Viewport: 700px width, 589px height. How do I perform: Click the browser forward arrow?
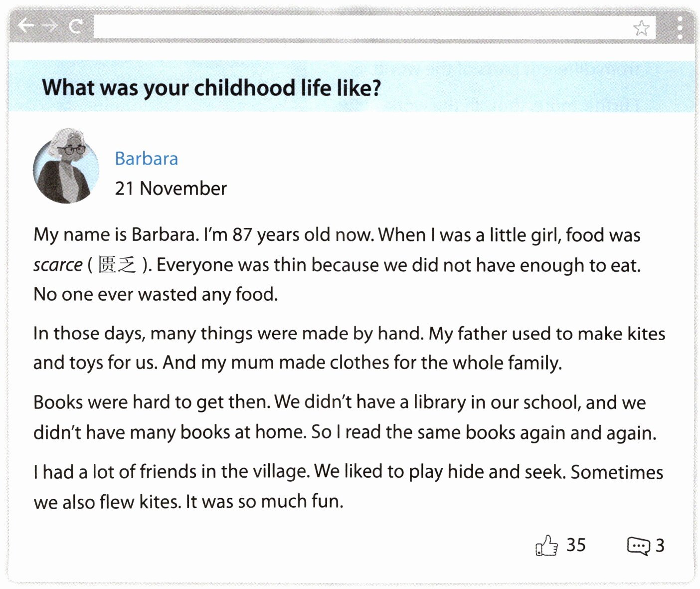click(x=50, y=25)
